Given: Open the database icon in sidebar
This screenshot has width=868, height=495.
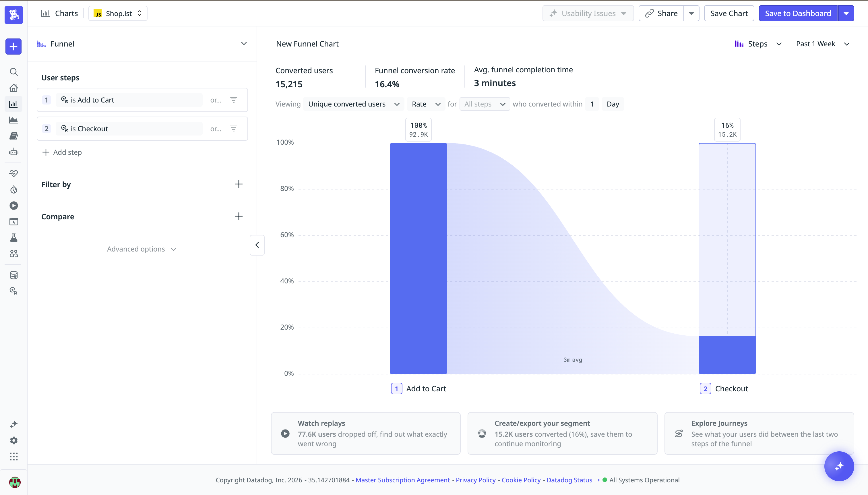Looking at the screenshot, I should click(x=13, y=275).
